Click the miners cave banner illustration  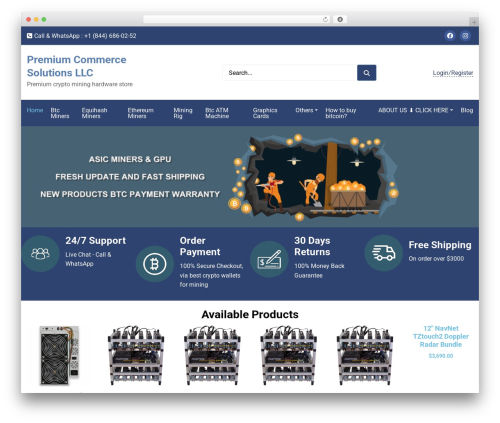(x=313, y=177)
